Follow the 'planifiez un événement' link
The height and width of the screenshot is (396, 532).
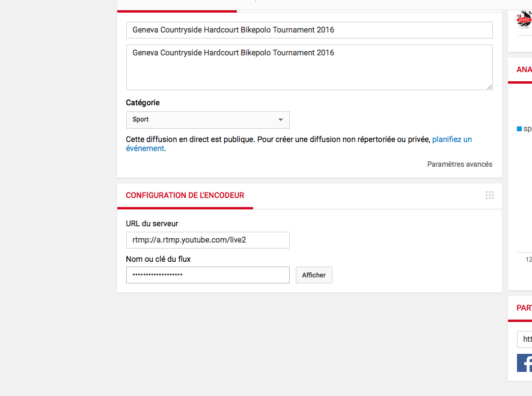451,140
